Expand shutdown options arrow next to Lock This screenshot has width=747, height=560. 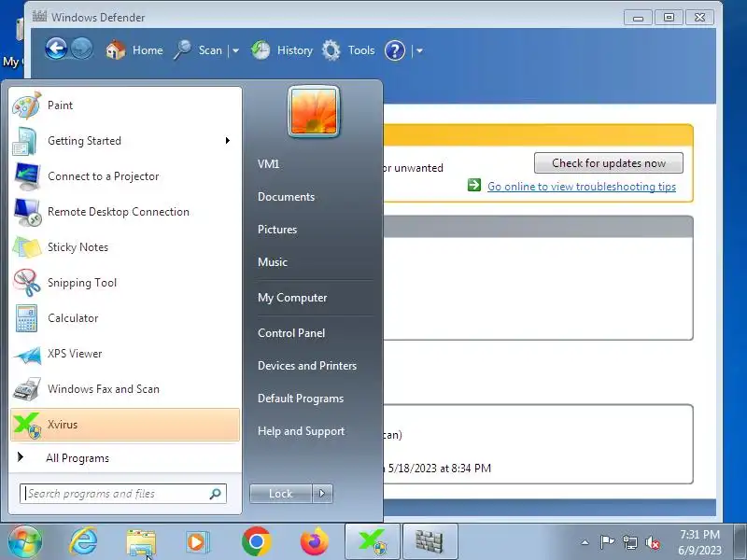pos(322,494)
